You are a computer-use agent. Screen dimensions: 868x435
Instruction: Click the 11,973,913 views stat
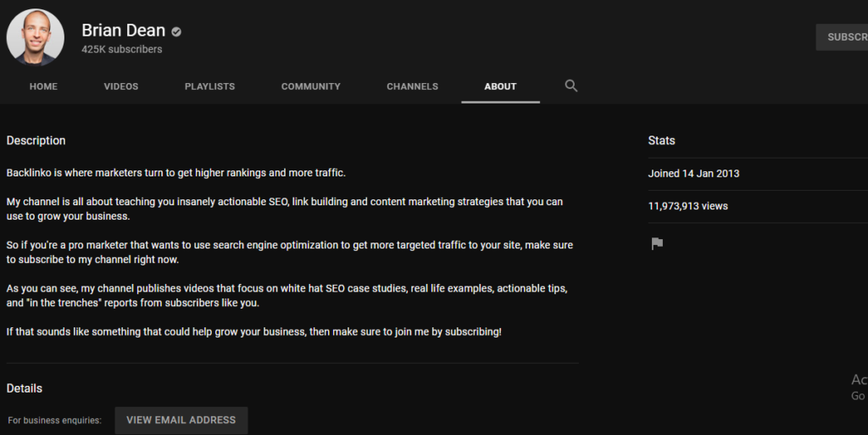(x=688, y=206)
